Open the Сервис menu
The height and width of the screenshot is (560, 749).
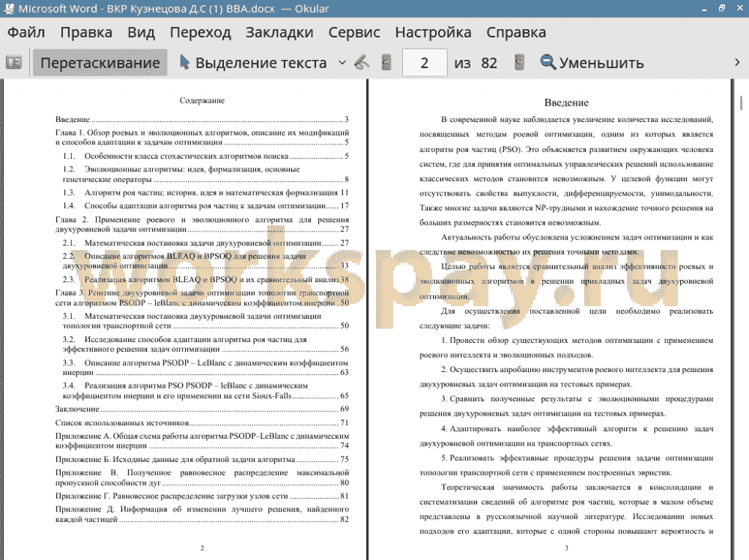coord(354,32)
